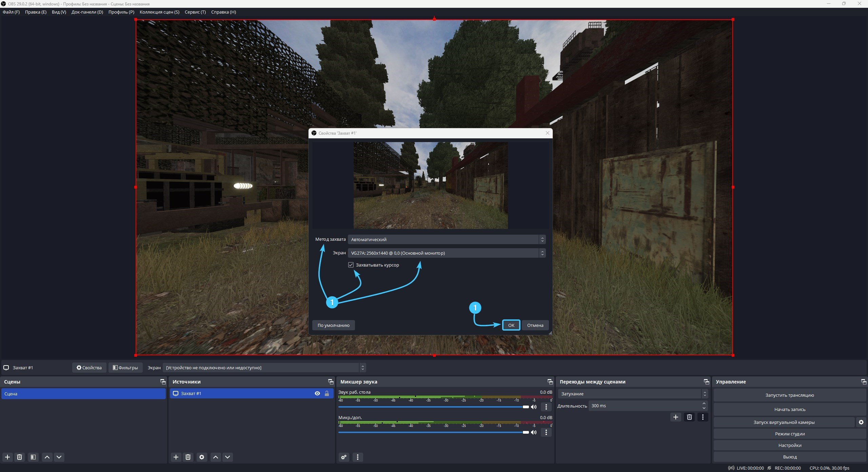Select Захват #1 in sources list
Image resolution: width=868 pixels, height=472 pixels.
click(252, 393)
